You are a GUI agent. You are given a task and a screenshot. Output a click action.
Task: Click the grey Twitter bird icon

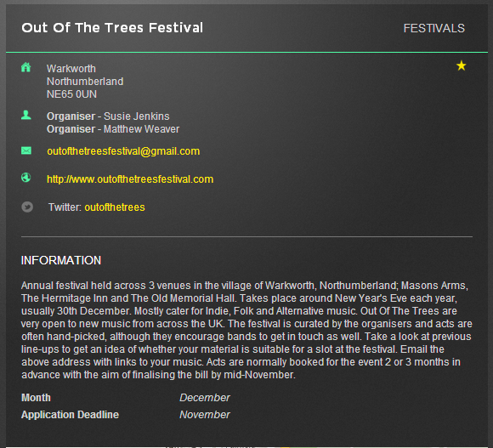(27, 207)
